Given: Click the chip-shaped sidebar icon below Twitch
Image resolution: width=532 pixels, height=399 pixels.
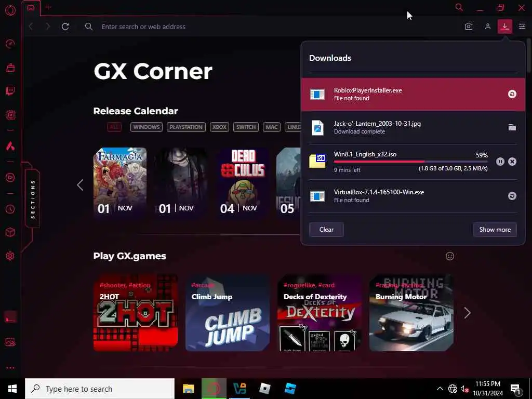Looking at the screenshot, I should tap(10, 115).
